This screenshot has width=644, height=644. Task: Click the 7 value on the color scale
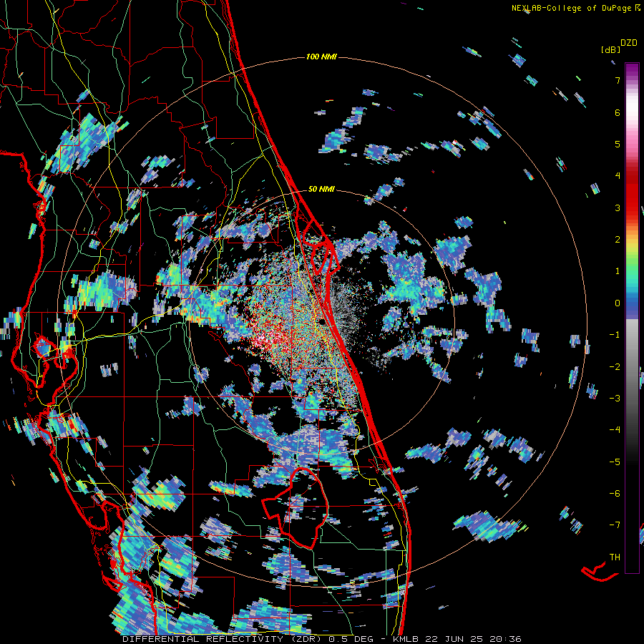click(618, 80)
